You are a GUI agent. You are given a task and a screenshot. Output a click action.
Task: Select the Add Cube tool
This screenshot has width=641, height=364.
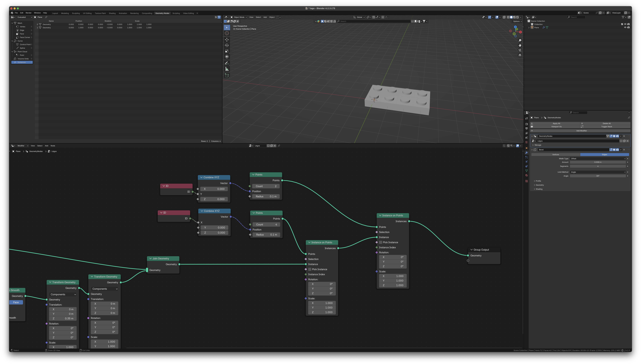[227, 75]
